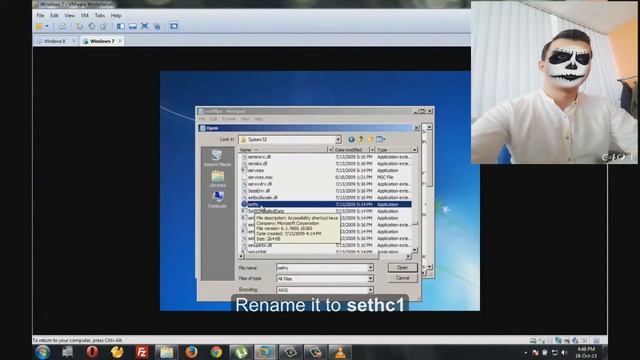Click the Notepad window vertical scrollbar
Viewport: 640px width, 360px height.
[x=429, y=198]
